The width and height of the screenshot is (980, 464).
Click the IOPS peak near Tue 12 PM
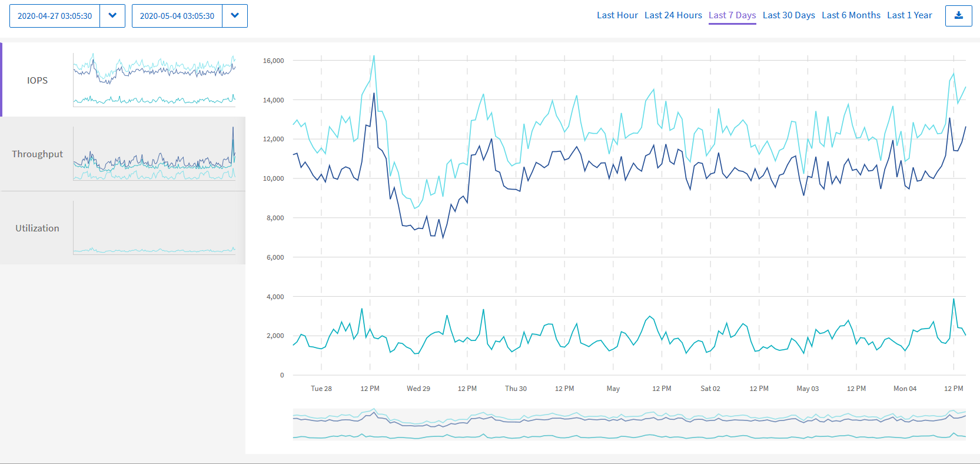[374, 57]
